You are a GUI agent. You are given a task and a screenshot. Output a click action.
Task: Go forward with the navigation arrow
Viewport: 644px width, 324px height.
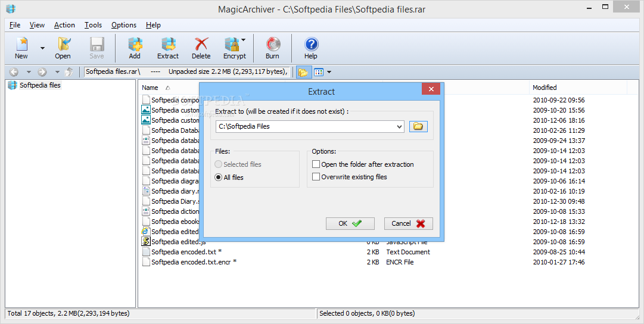42,72
